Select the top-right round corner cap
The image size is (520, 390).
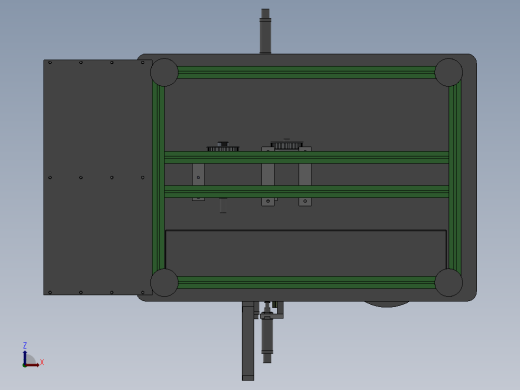(449, 72)
